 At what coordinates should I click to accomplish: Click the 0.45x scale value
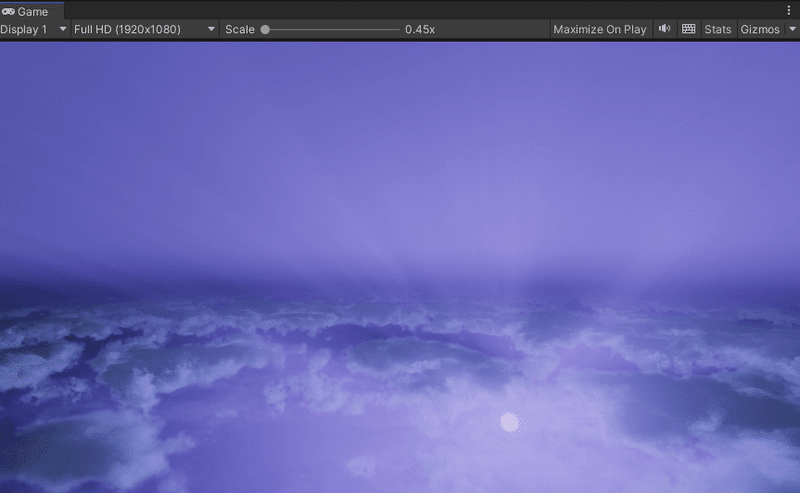coord(420,30)
